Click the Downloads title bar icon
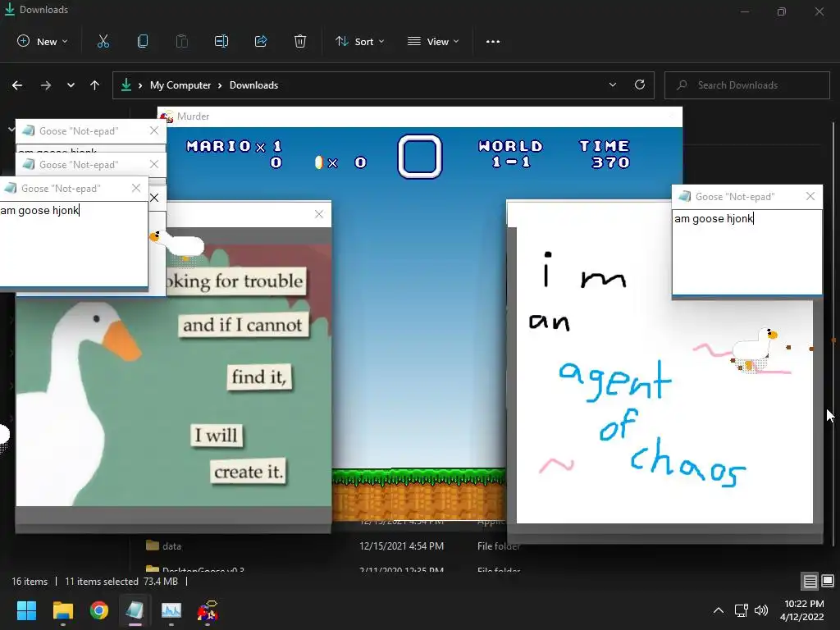This screenshot has width=840, height=630. [x=10, y=9]
